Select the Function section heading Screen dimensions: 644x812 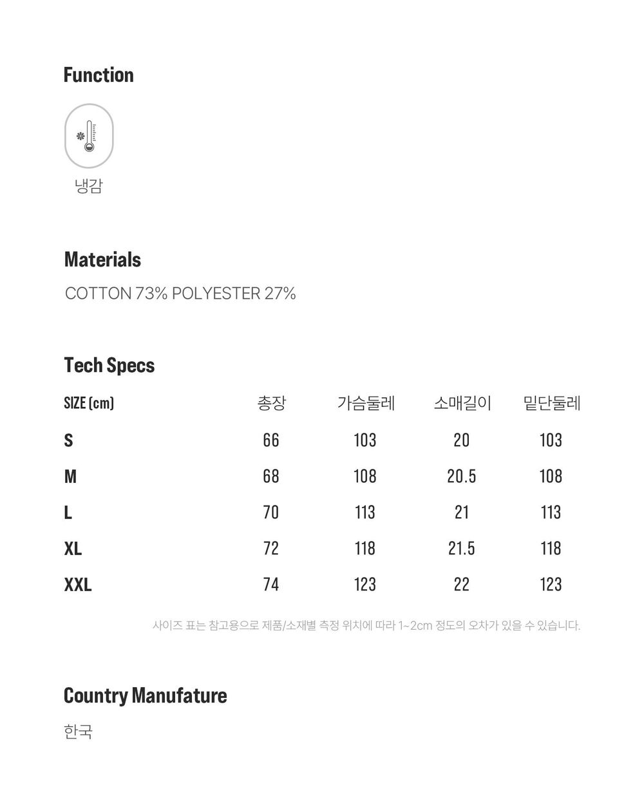[99, 75]
